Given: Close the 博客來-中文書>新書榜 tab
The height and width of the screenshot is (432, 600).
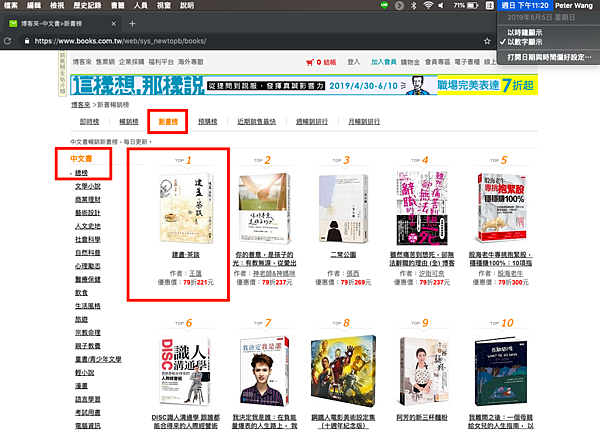Looking at the screenshot, I should pyautogui.click(x=114, y=24).
